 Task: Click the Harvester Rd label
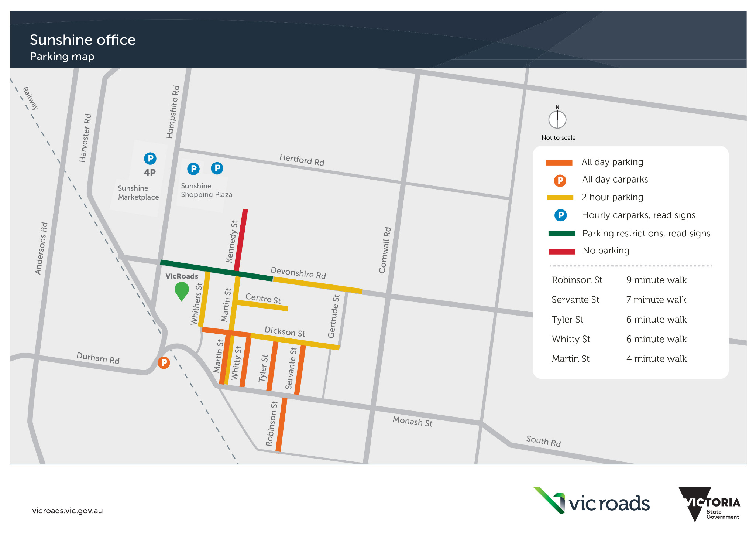point(85,138)
